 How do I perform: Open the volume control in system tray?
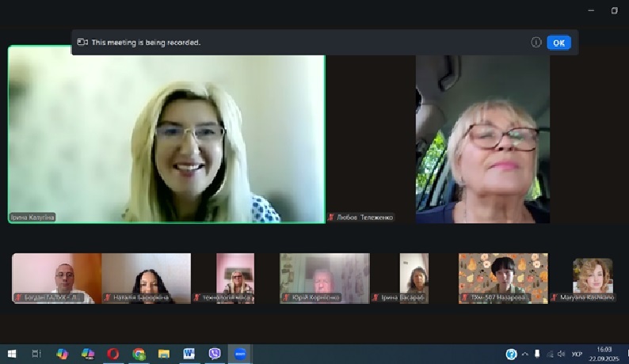pyautogui.click(x=561, y=354)
